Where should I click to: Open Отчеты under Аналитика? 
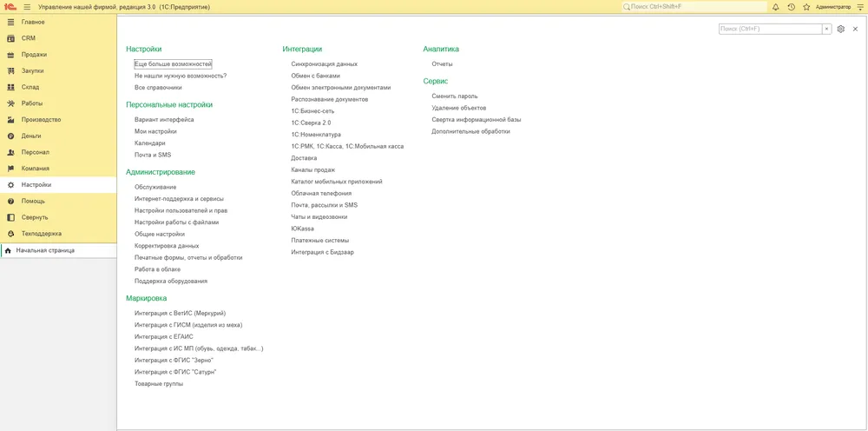[443, 64]
